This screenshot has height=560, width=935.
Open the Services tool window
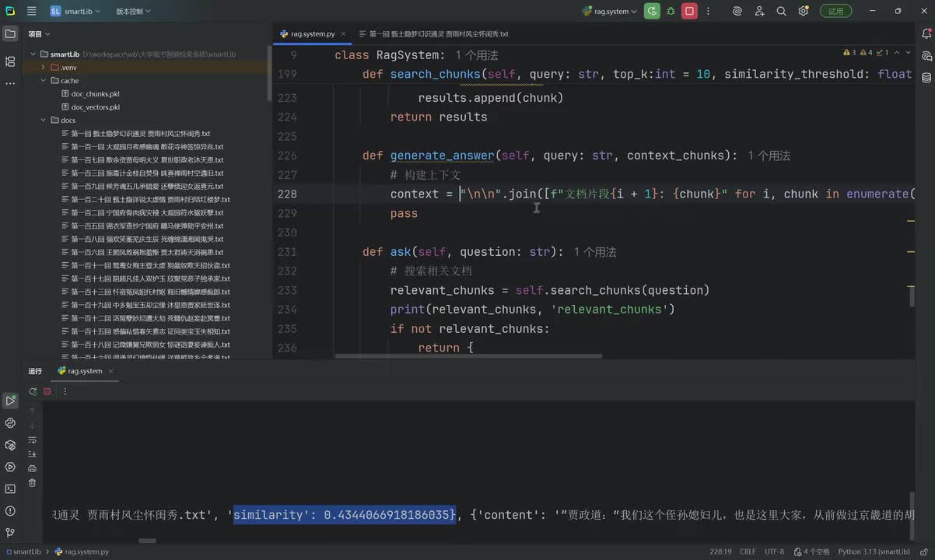10,467
